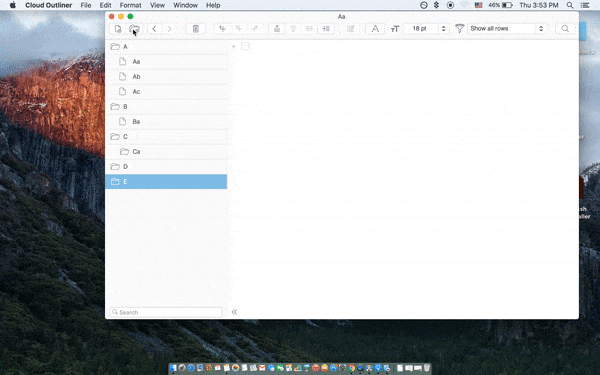
Task: Click the trash delete icon
Action: [196, 29]
